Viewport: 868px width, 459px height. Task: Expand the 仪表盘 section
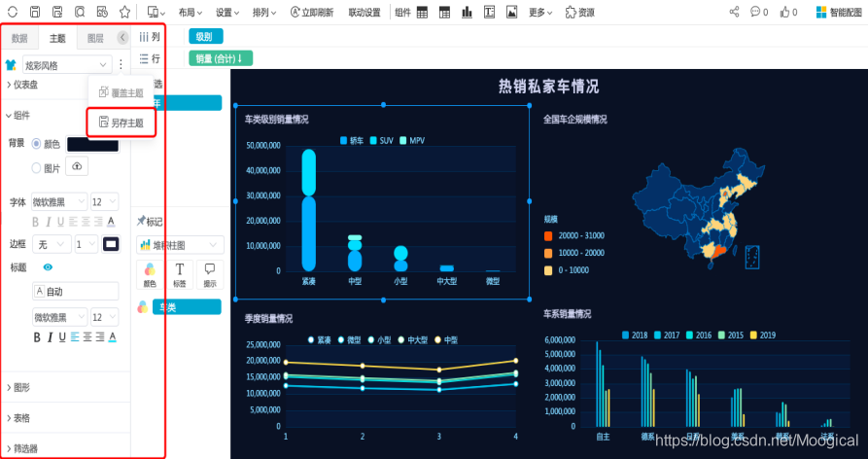click(22, 85)
